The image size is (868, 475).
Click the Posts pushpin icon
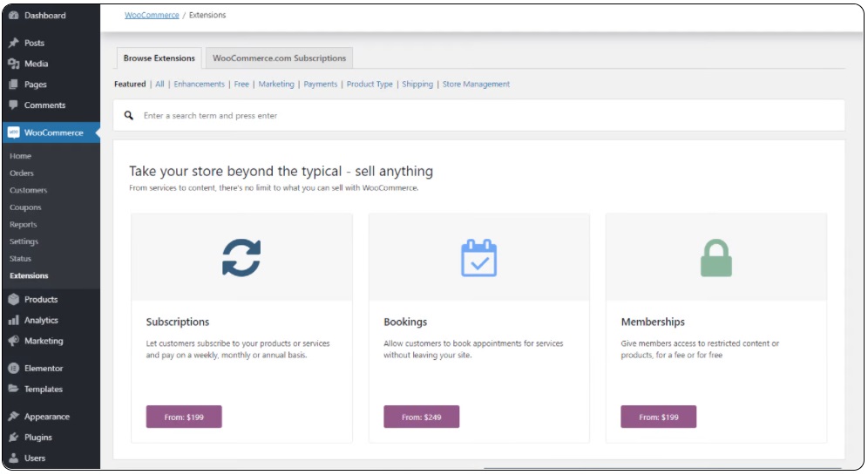(x=14, y=43)
